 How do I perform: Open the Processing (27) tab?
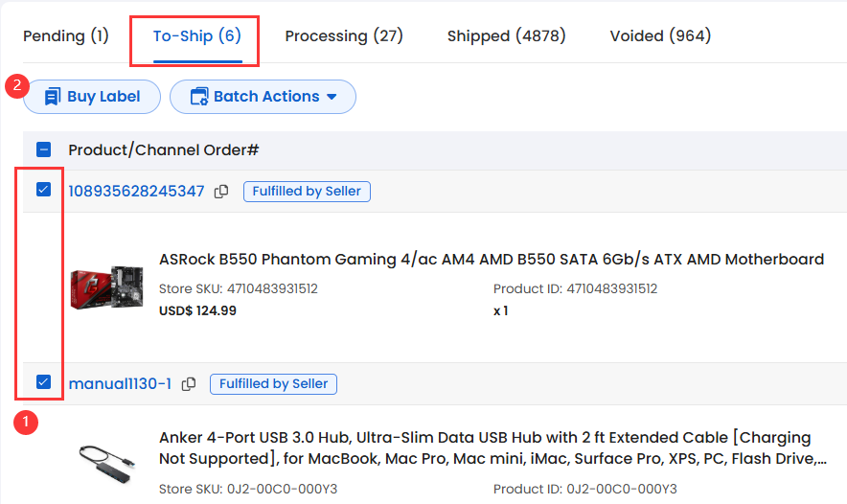click(x=344, y=36)
